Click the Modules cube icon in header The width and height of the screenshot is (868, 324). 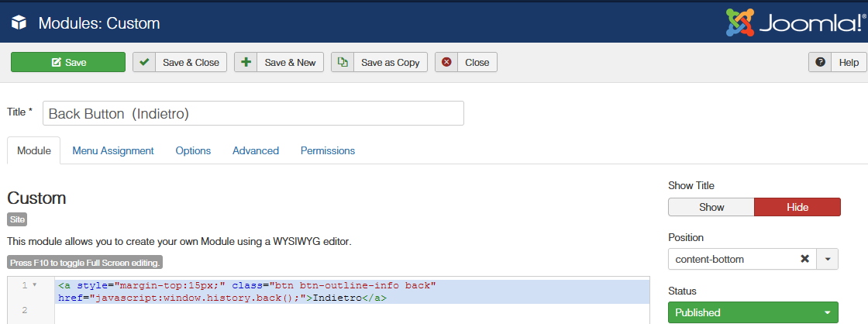pos(19,23)
